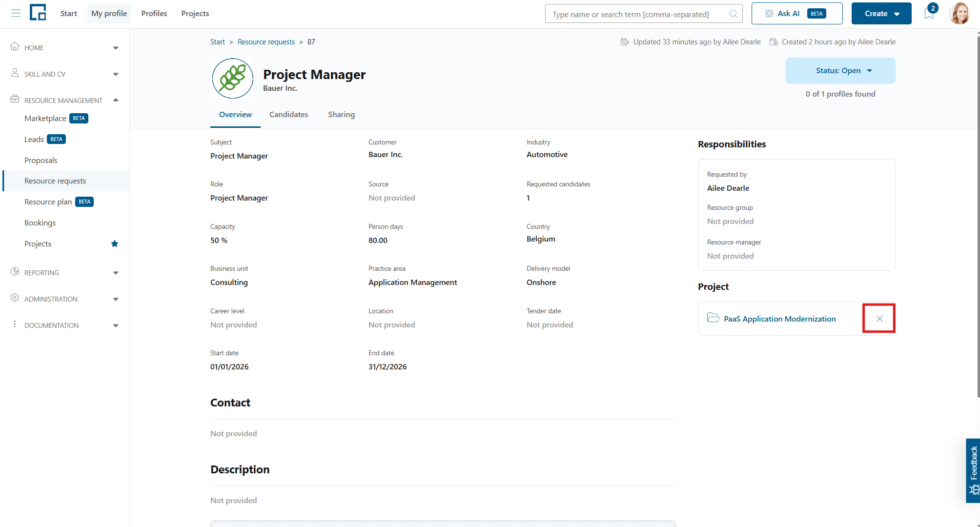Image resolution: width=980 pixels, height=527 pixels.
Task: Click the Resource requests breadcrumb link
Action: [266, 42]
